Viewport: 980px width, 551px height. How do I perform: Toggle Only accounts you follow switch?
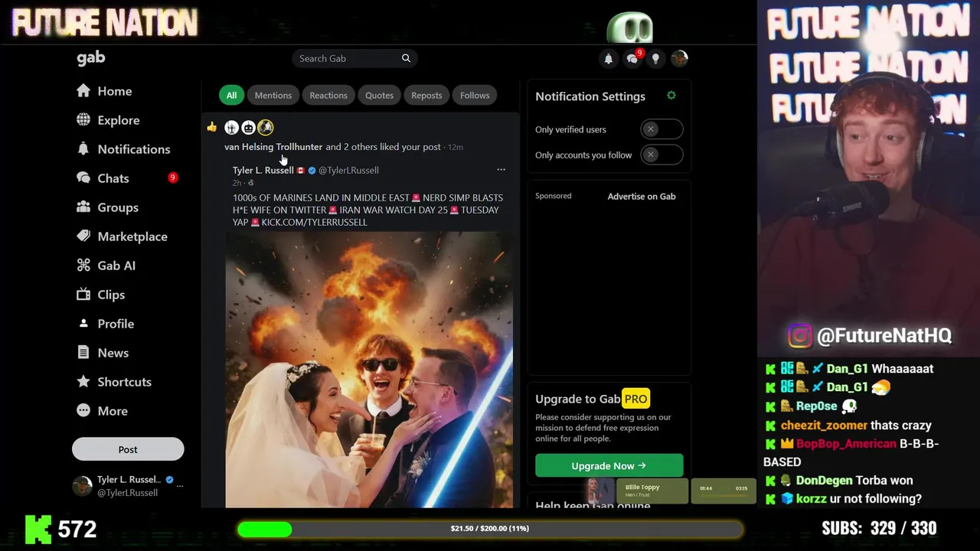661,155
